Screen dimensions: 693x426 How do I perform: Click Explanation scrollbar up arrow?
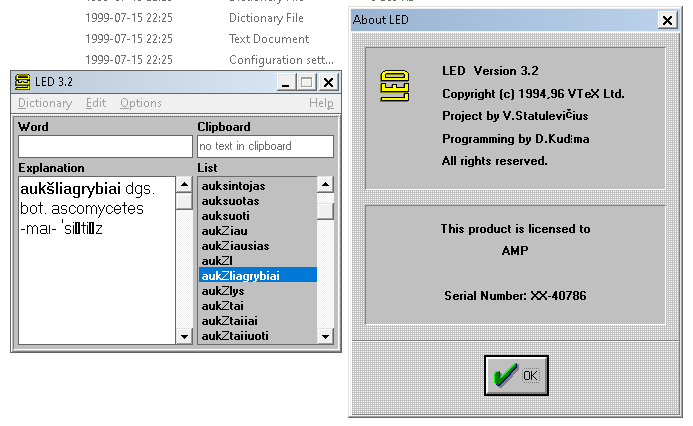pyautogui.click(x=184, y=184)
